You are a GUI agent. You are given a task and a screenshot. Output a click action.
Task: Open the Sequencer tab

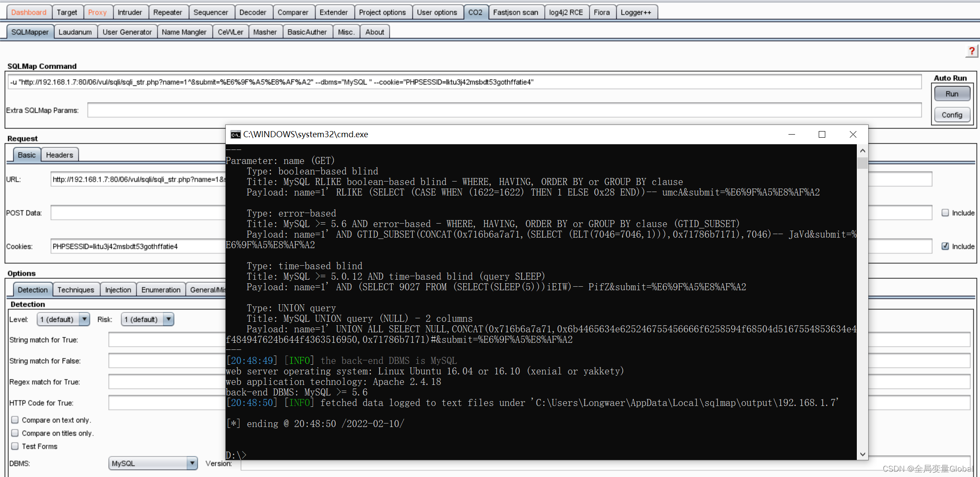(x=211, y=12)
